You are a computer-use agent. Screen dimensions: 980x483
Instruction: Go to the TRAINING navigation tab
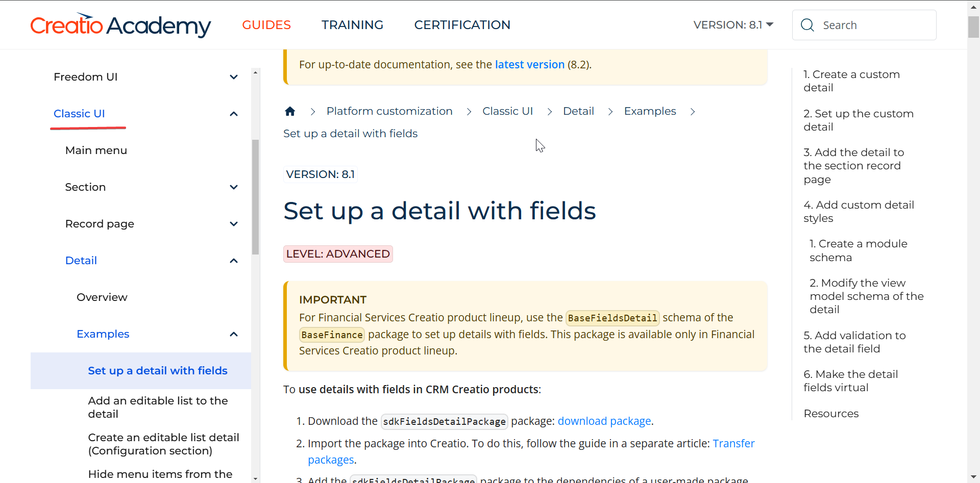click(x=352, y=25)
